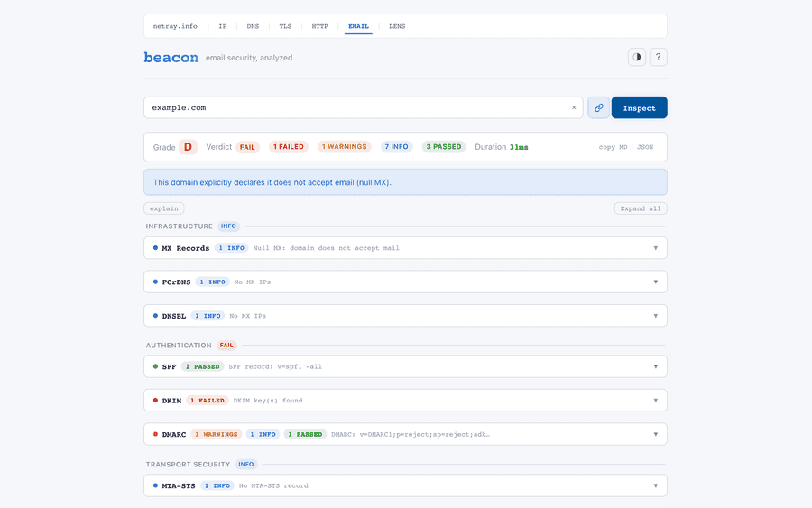Expand the SPF result chevron

point(656,366)
